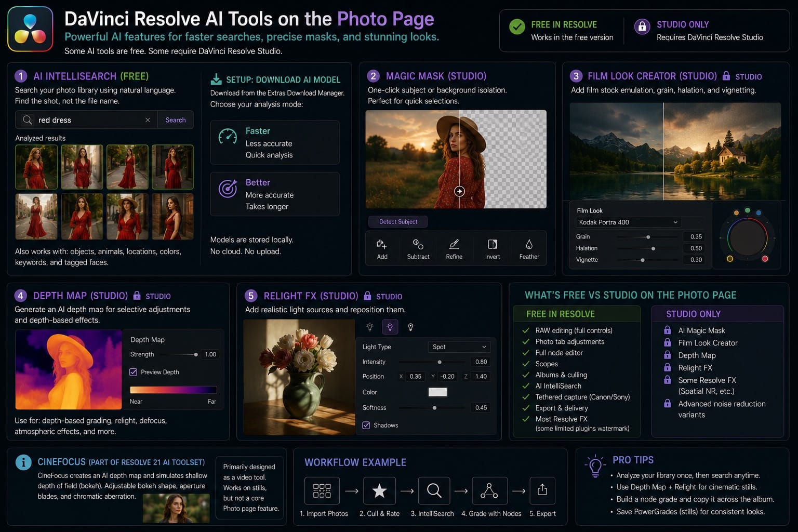Toggle the Preview Depth checkbox
Screen dimensions: 798x532
click(x=134, y=372)
